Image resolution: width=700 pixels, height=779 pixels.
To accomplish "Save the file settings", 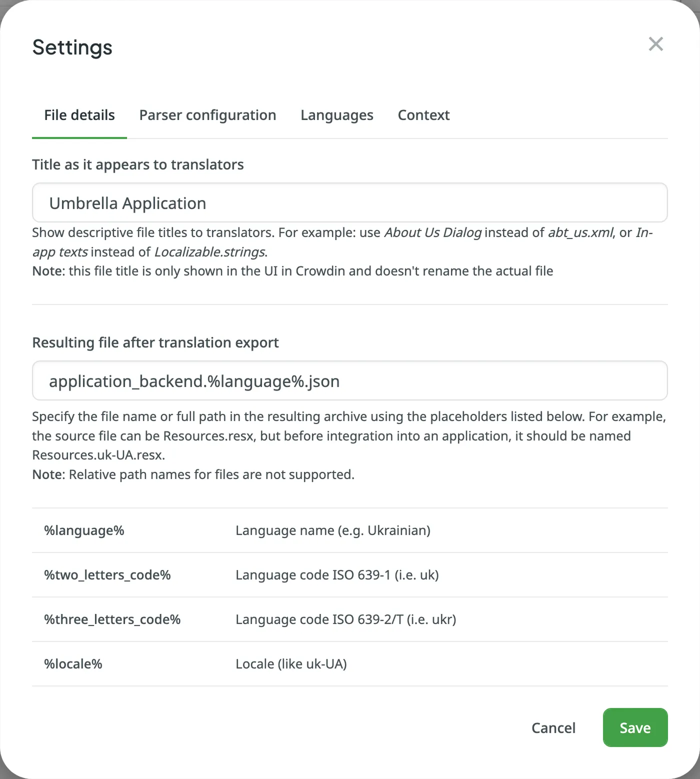I will (x=635, y=727).
